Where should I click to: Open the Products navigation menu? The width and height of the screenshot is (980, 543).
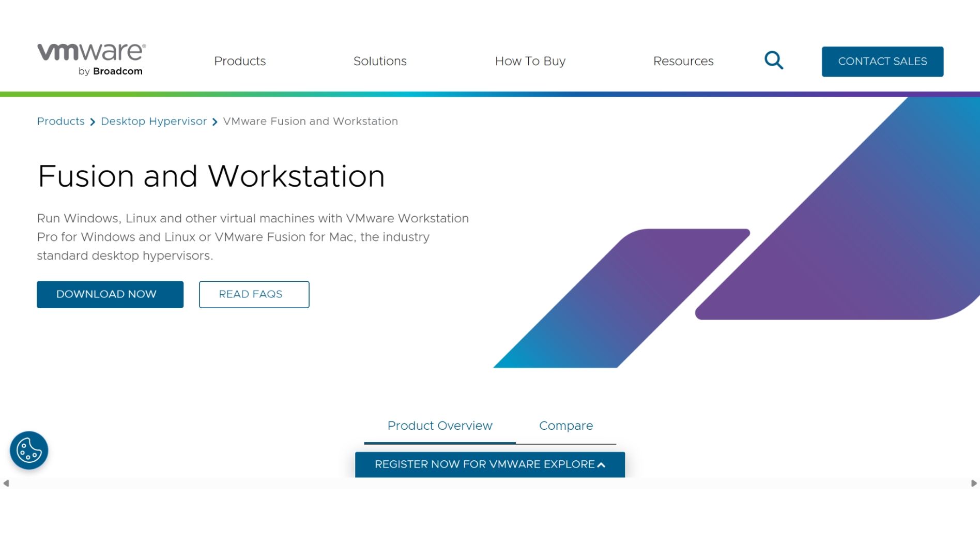[240, 61]
